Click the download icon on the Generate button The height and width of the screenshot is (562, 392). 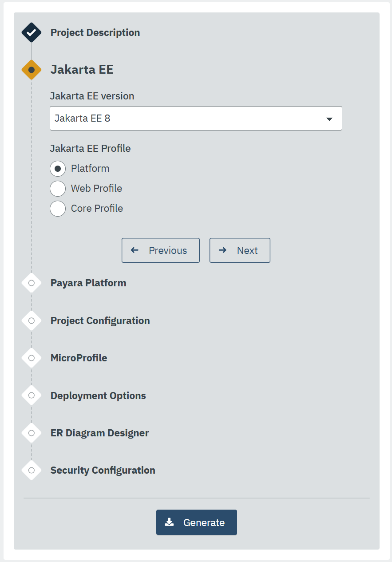click(169, 522)
